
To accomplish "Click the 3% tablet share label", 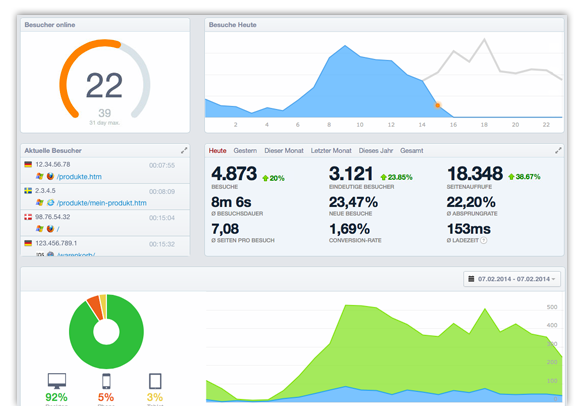I will 155,397.
